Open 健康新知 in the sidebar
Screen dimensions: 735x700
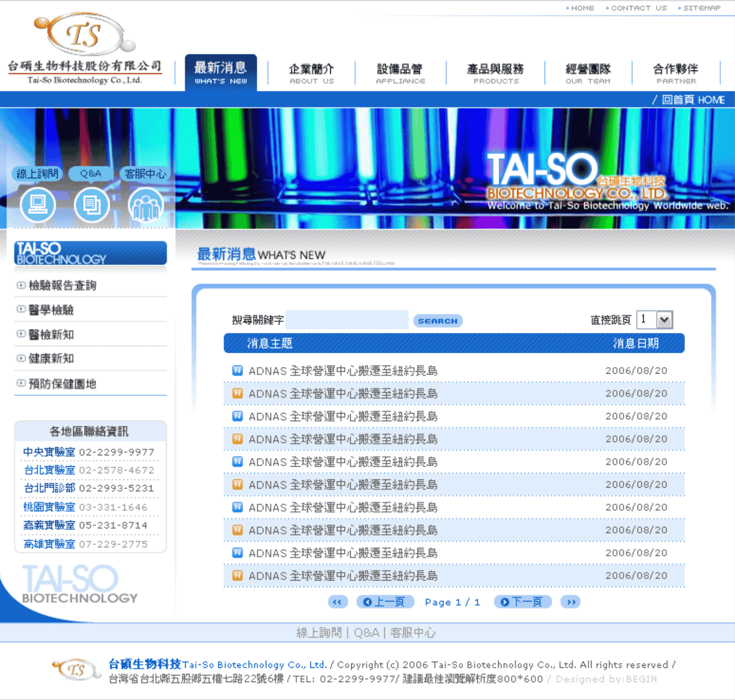point(51,358)
